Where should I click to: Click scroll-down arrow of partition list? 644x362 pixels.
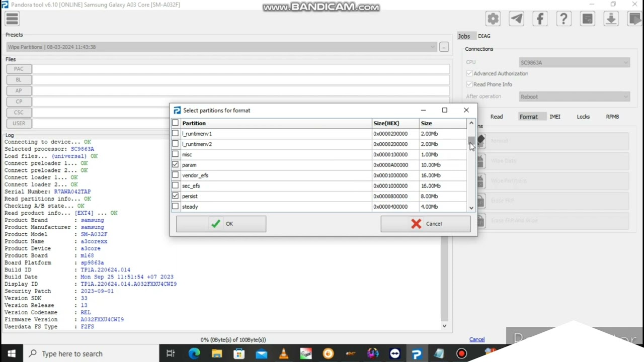(x=471, y=208)
